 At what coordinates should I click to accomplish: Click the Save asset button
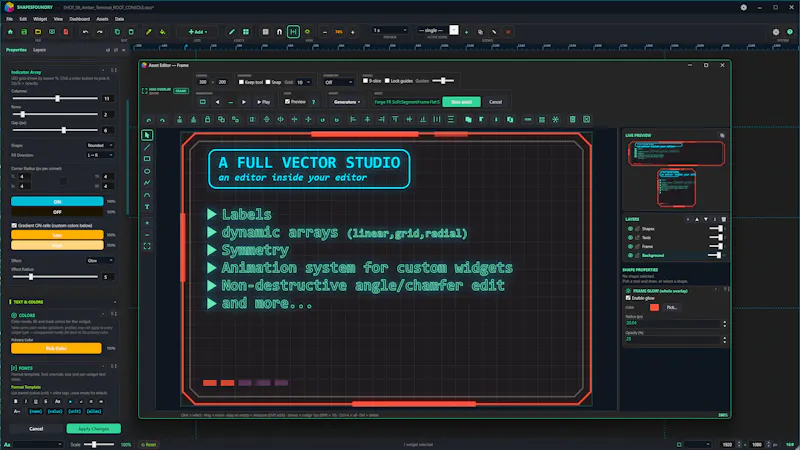pyautogui.click(x=461, y=102)
